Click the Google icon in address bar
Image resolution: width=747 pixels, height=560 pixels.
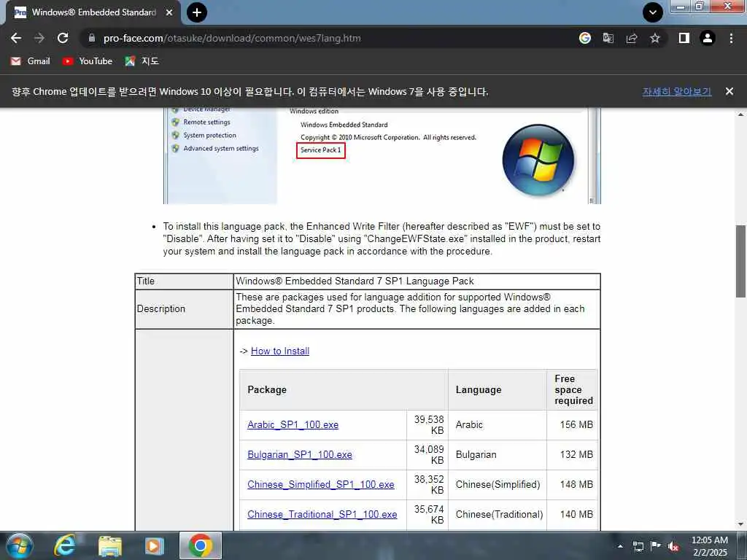(x=585, y=38)
